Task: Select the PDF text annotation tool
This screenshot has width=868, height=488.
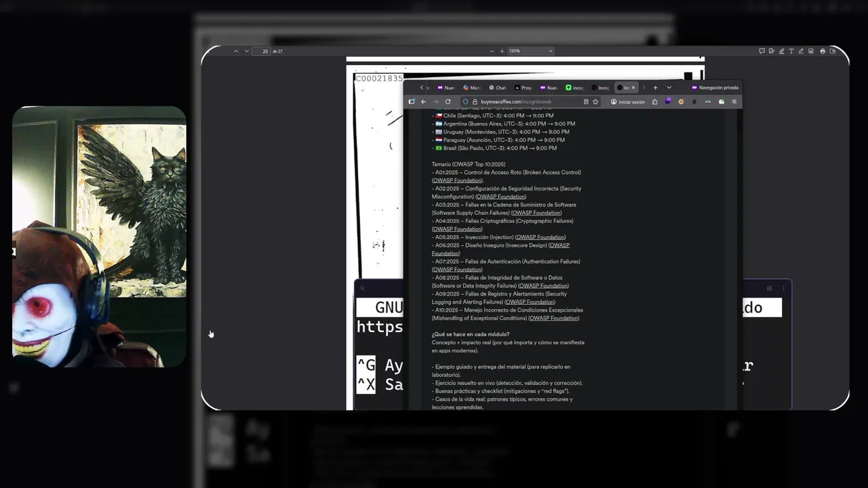Action: pyautogui.click(x=791, y=51)
